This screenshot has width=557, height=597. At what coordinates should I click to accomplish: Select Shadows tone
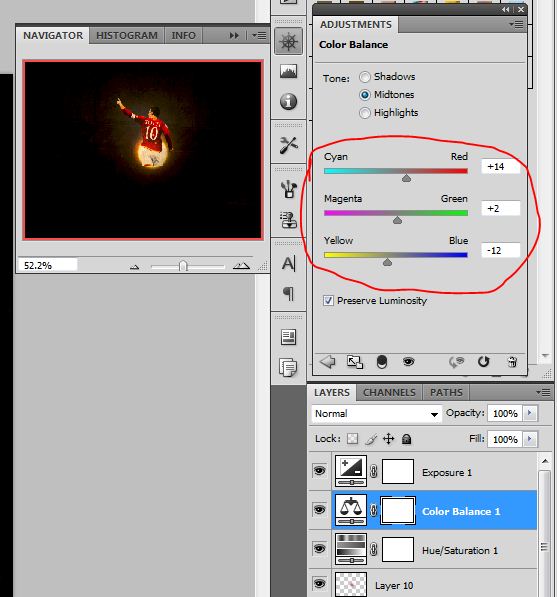tap(364, 77)
